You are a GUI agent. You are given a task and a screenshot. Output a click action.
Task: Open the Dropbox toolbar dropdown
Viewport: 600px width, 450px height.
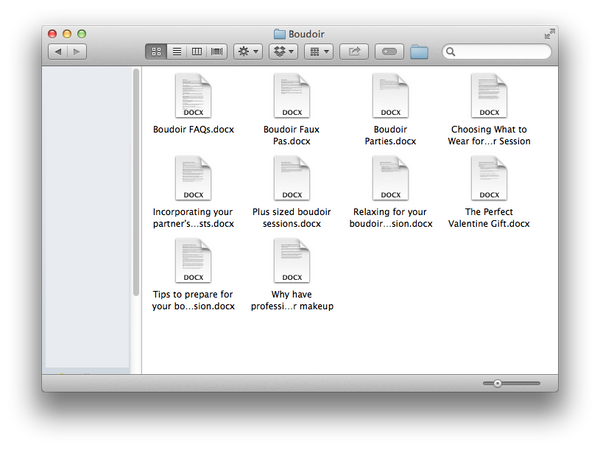pos(283,51)
